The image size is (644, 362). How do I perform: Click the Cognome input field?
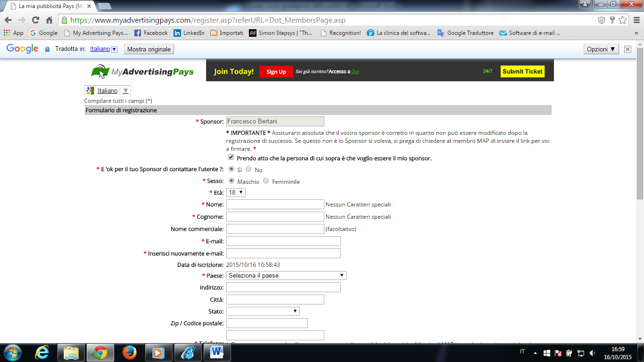275,216
